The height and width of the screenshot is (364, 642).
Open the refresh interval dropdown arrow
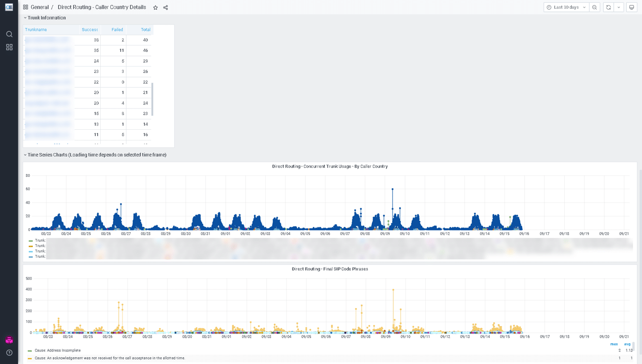click(x=619, y=7)
